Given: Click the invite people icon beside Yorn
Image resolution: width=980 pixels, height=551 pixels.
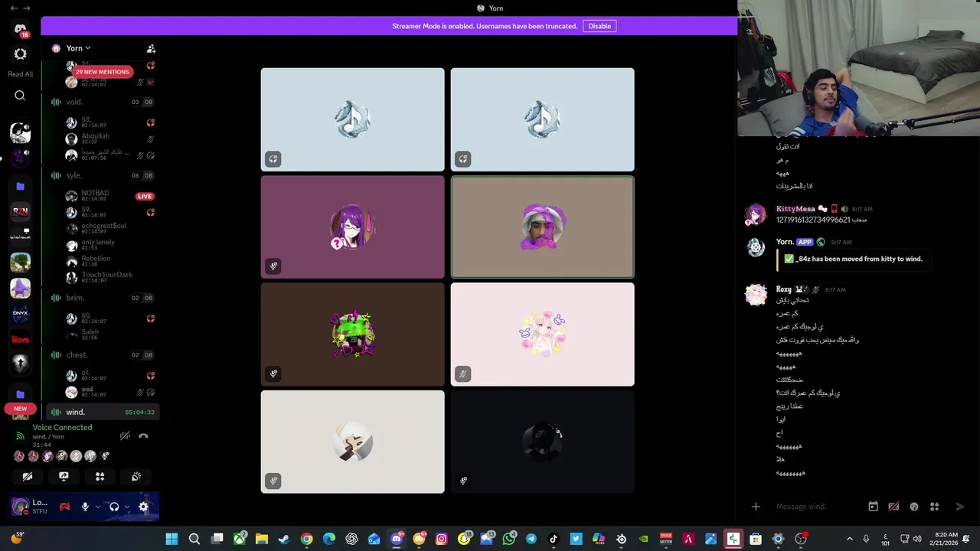Looking at the screenshot, I should [151, 48].
